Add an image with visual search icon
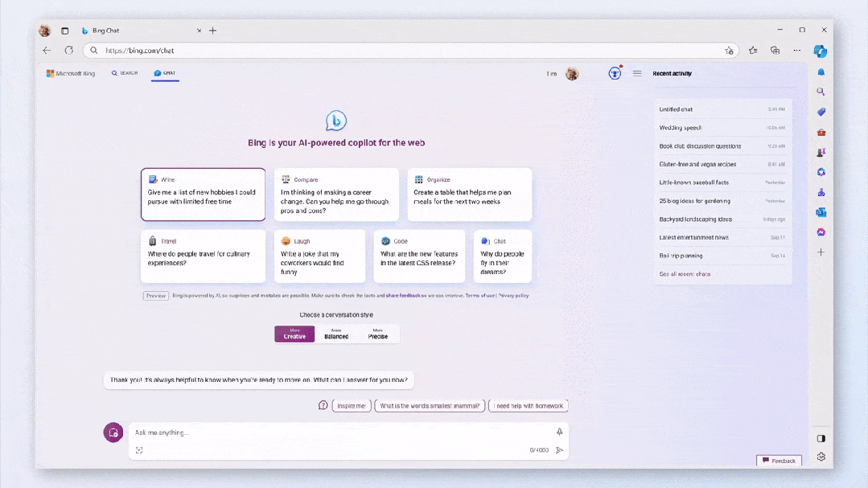This screenshot has height=488, width=868. tap(139, 450)
